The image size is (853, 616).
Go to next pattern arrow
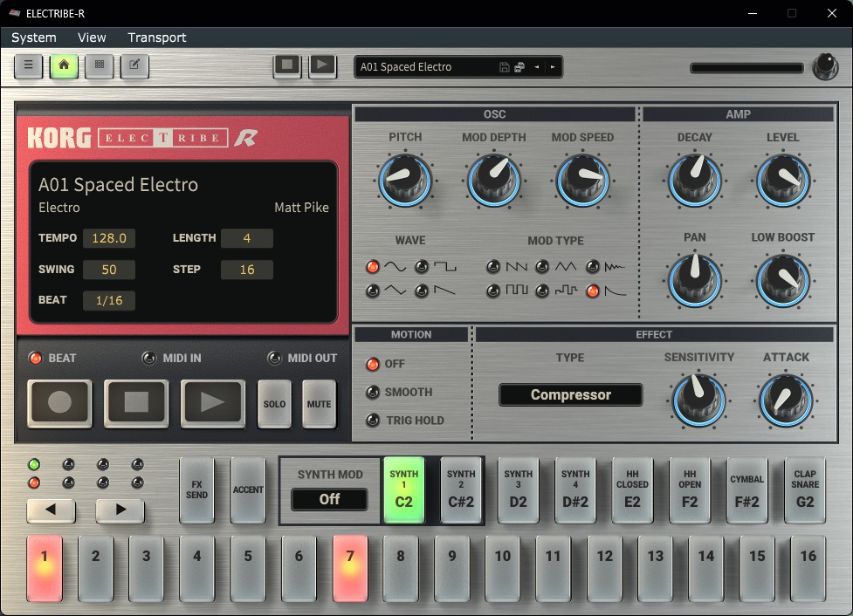pos(553,67)
